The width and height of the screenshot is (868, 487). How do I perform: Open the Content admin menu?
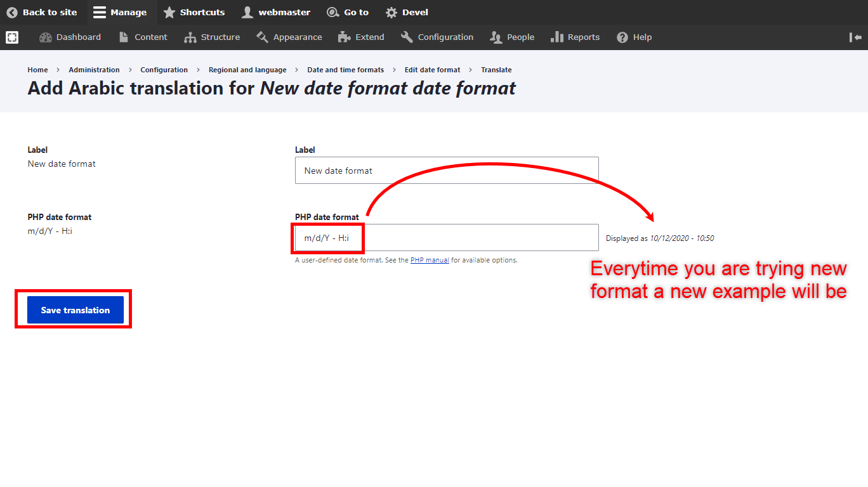[x=143, y=37]
